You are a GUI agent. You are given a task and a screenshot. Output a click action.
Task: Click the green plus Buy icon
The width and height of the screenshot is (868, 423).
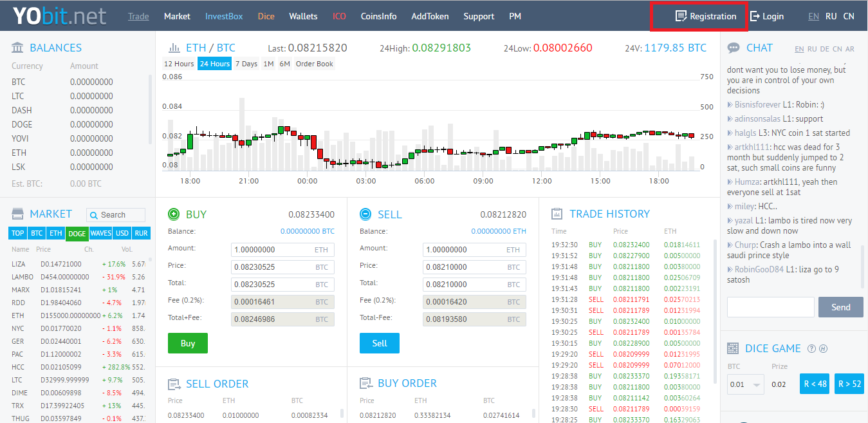pyautogui.click(x=174, y=214)
